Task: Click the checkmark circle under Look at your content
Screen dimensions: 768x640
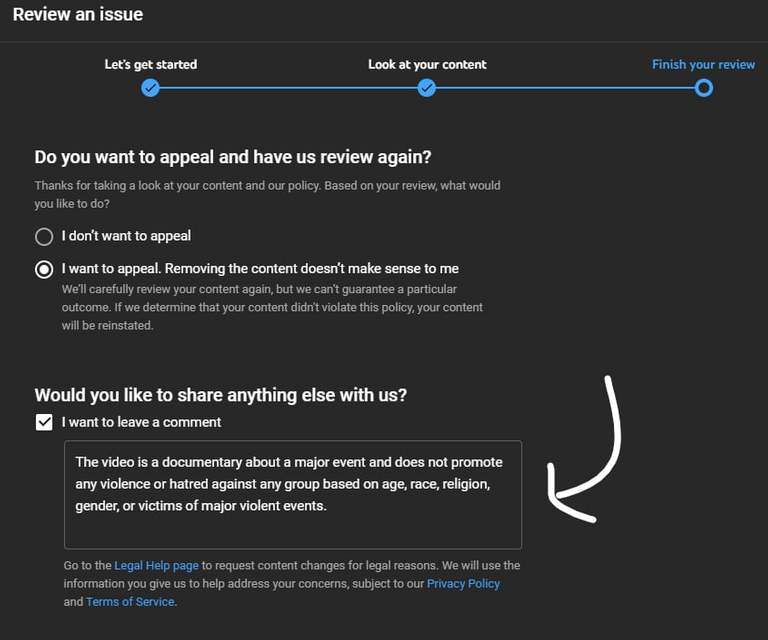Action: pos(427,88)
